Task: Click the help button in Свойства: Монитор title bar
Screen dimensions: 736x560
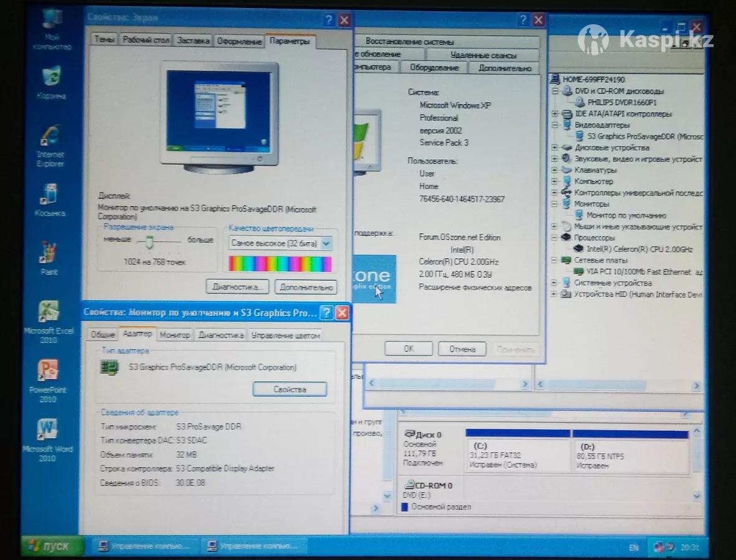Action: point(327,312)
